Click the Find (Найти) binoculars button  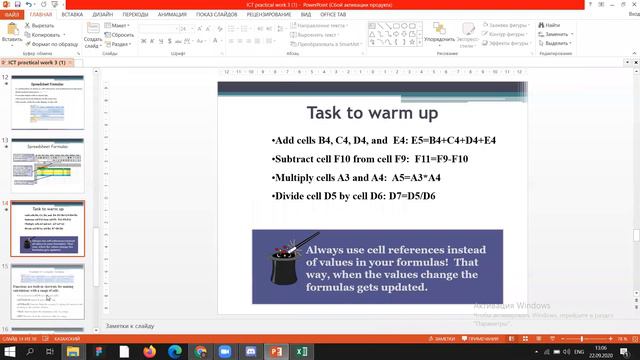(549, 25)
